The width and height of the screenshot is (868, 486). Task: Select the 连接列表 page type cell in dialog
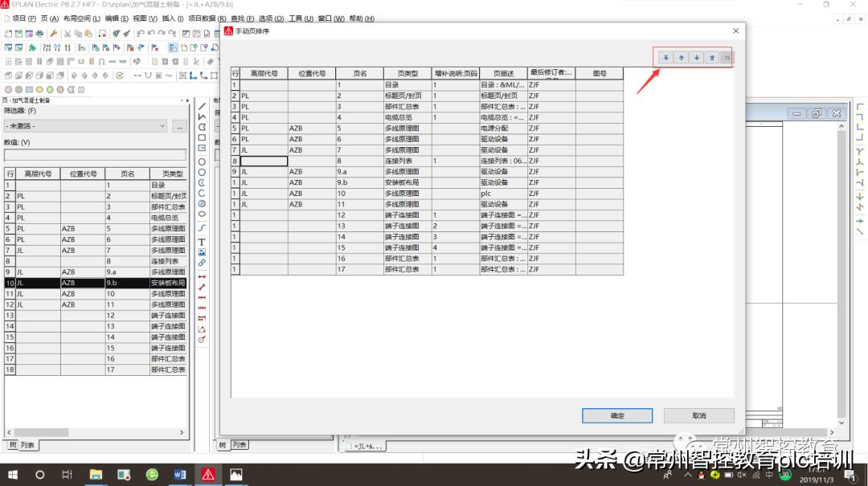click(407, 161)
